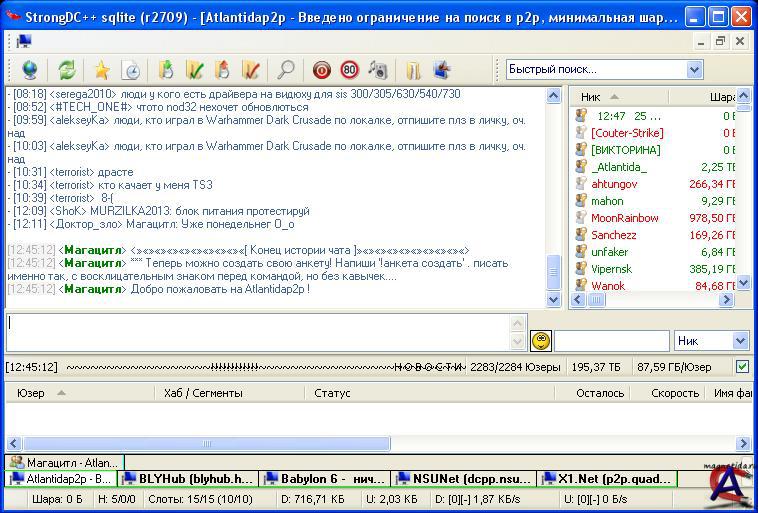Open favorite hubs star icon

pyautogui.click(x=101, y=70)
